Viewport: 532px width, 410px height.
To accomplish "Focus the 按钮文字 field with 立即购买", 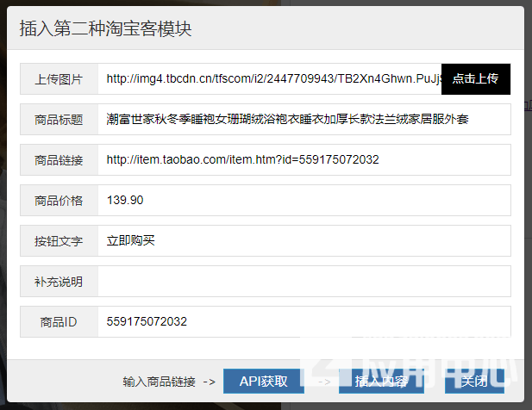I will pos(304,241).
